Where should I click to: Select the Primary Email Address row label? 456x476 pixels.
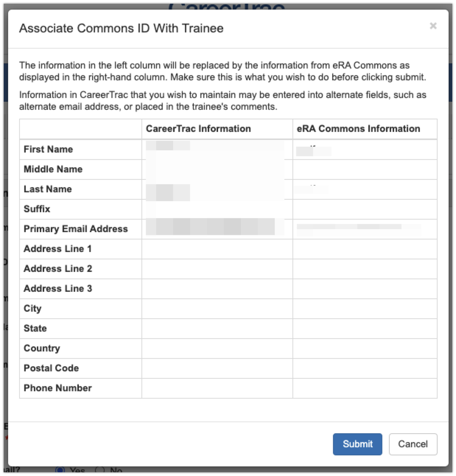[x=76, y=229]
